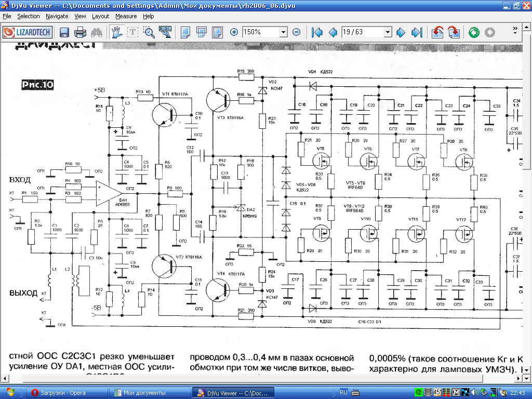Expand toolbar overflow chevron

515,30
